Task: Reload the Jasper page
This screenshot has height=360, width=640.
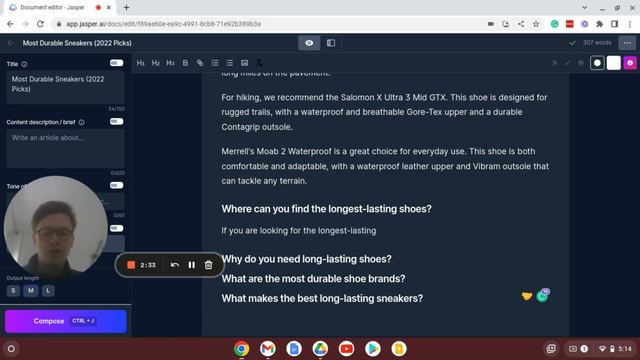Action: (40, 24)
